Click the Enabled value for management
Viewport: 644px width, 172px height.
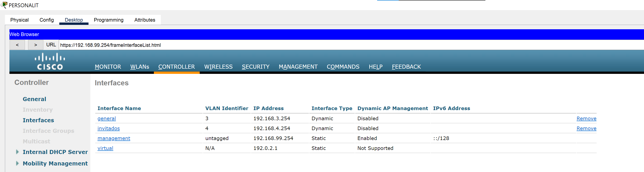tap(367, 138)
